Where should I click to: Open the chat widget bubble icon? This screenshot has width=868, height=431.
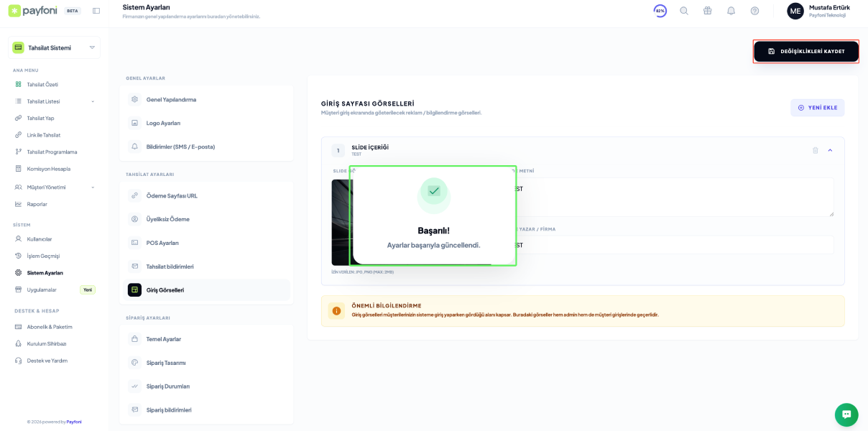(846, 414)
